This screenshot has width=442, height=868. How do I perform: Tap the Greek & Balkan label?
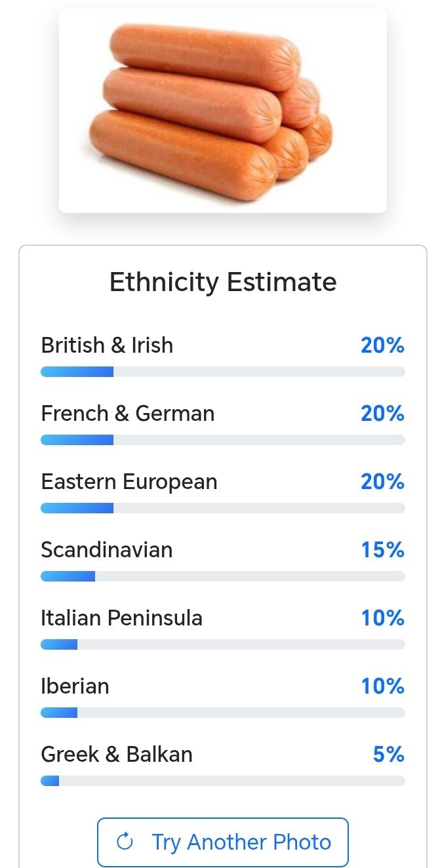[117, 755]
